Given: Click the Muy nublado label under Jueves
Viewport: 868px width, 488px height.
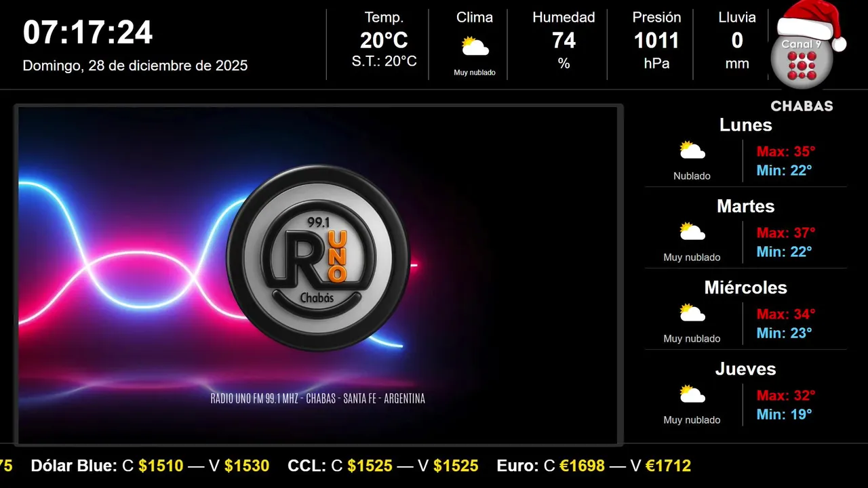Looking at the screenshot, I should 692,420.
